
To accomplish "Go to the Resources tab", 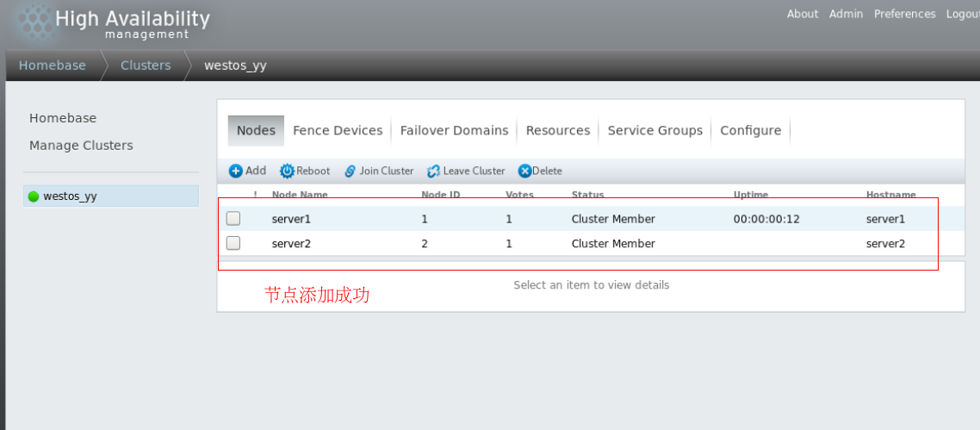I will click(x=558, y=130).
